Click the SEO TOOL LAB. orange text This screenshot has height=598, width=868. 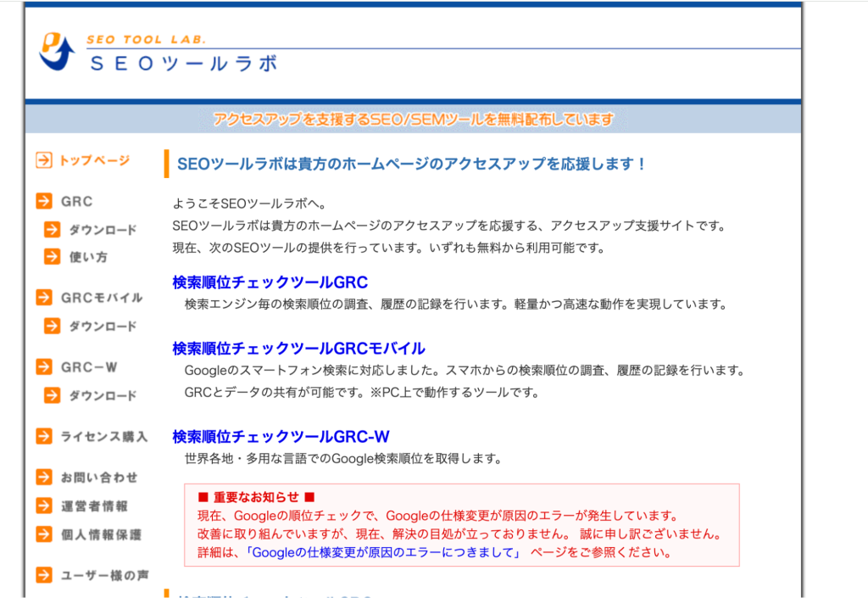[x=146, y=39]
